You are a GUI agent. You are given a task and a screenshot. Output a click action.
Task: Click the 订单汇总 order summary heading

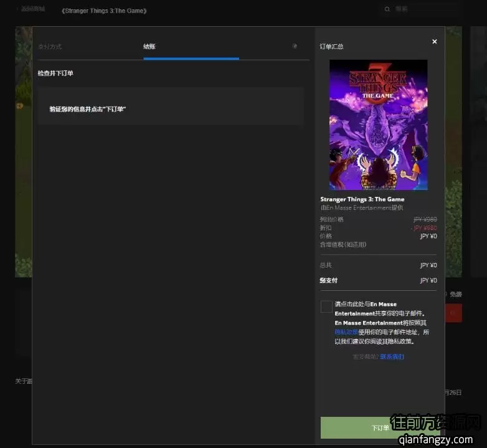[331, 47]
